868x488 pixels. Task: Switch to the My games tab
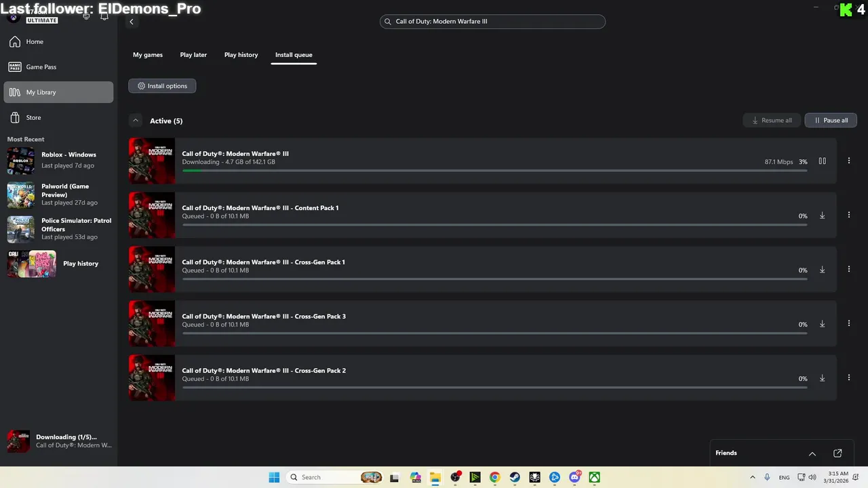148,55
